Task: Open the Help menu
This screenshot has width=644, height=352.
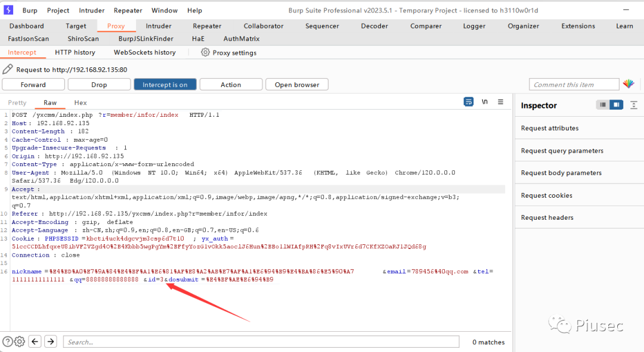Action: (x=194, y=10)
